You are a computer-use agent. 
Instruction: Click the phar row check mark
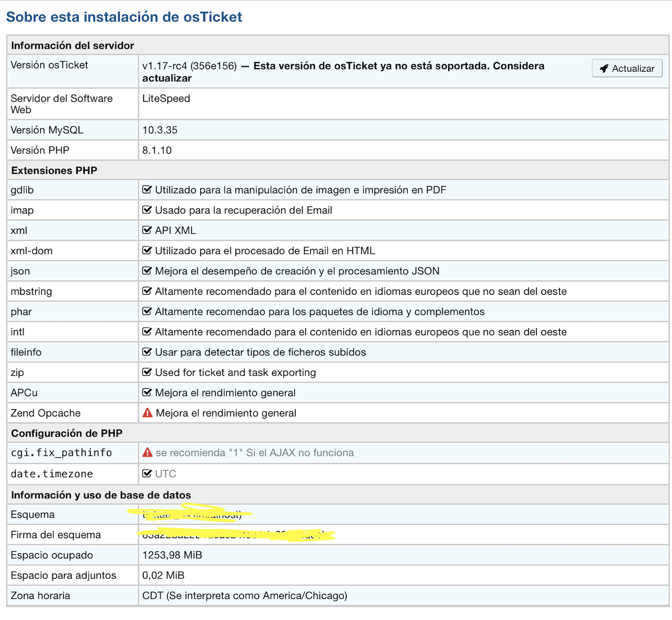pyautogui.click(x=147, y=312)
